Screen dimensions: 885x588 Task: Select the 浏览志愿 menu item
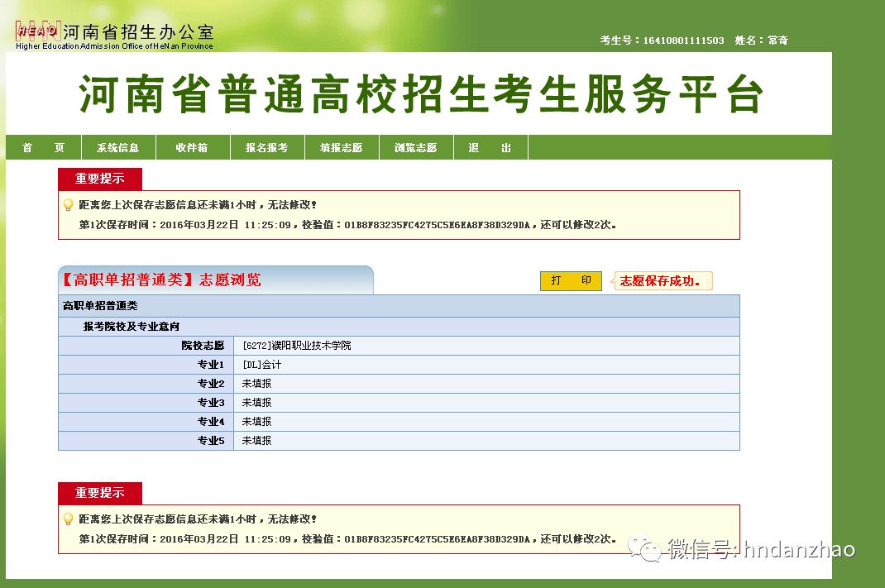(416, 148)
